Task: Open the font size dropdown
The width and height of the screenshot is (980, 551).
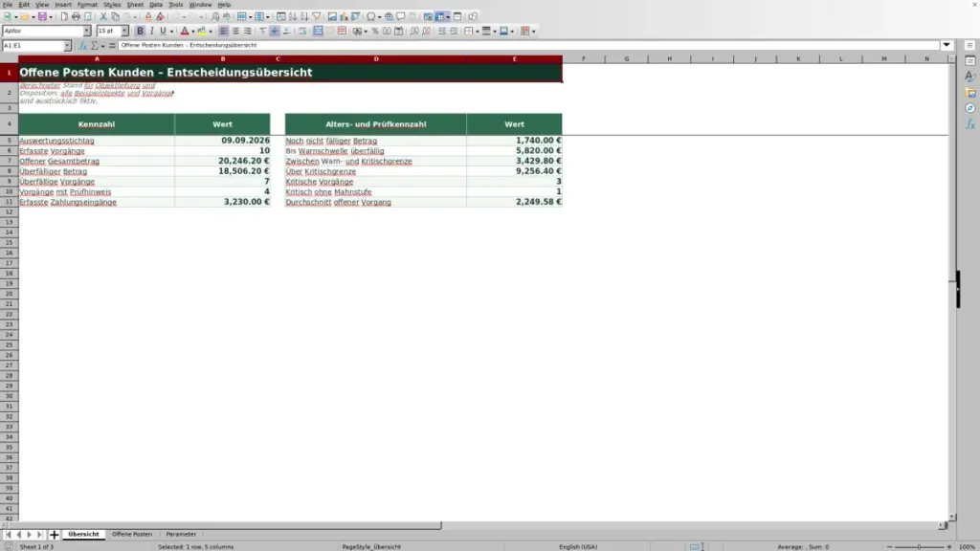Action: click(124, 32)
